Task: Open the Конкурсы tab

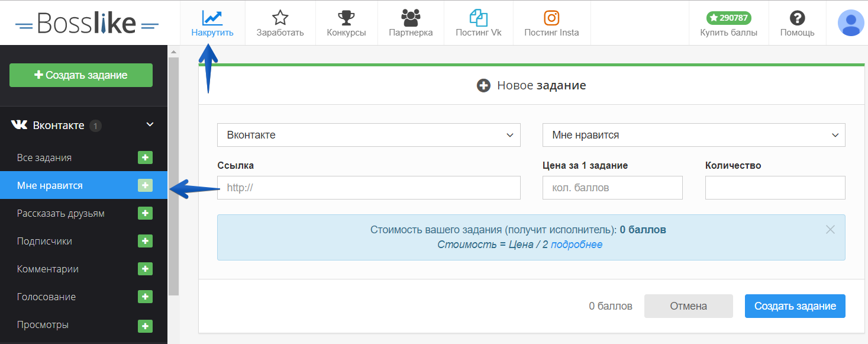Action: 346,23
